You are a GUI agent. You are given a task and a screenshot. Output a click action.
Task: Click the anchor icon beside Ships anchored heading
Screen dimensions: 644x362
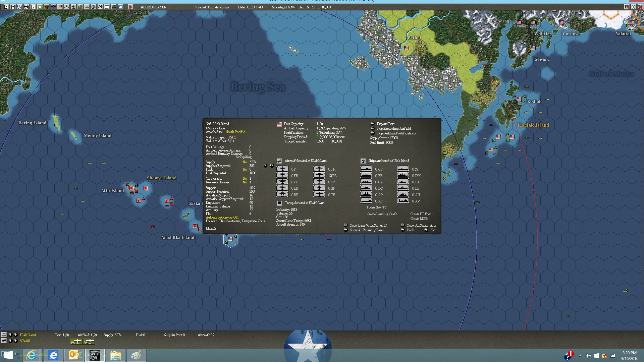(363, 161)
